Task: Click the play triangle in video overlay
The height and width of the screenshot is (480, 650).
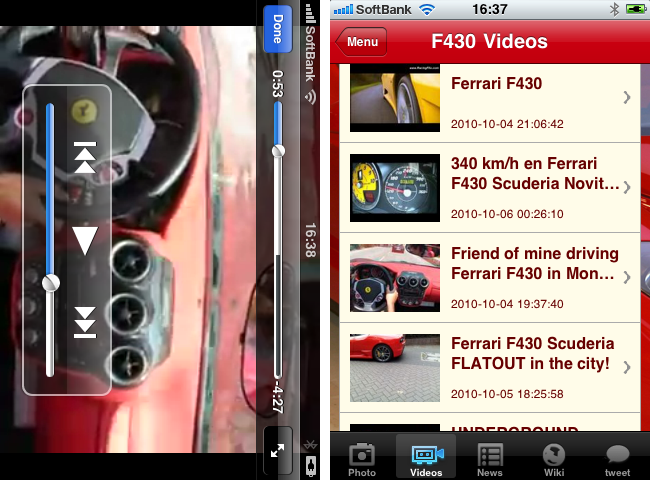Action: [85, 240]
